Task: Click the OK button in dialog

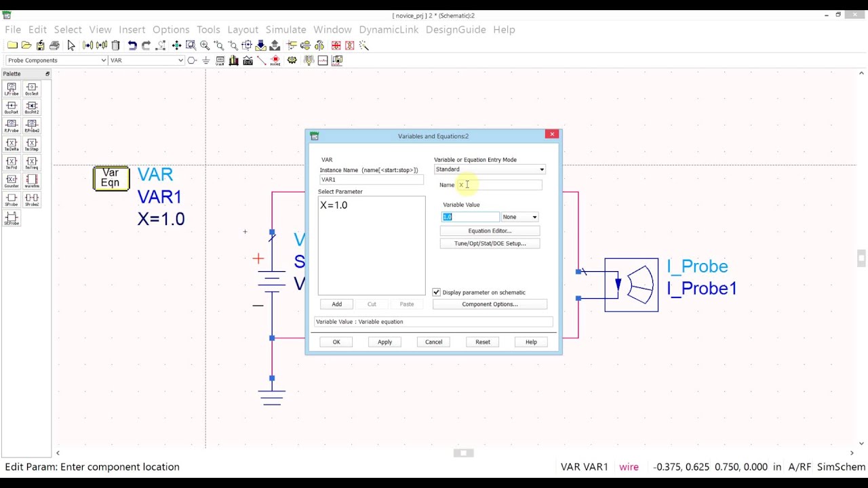Action: 336,342
